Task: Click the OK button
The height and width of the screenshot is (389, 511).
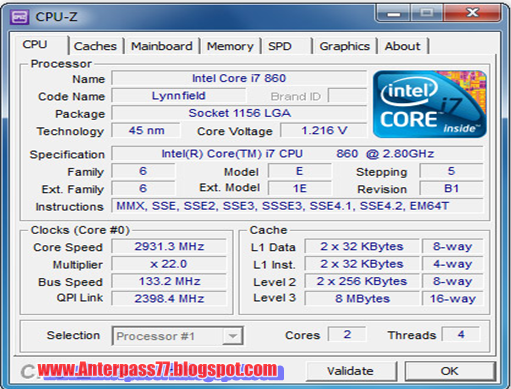Action: (450, 371)
